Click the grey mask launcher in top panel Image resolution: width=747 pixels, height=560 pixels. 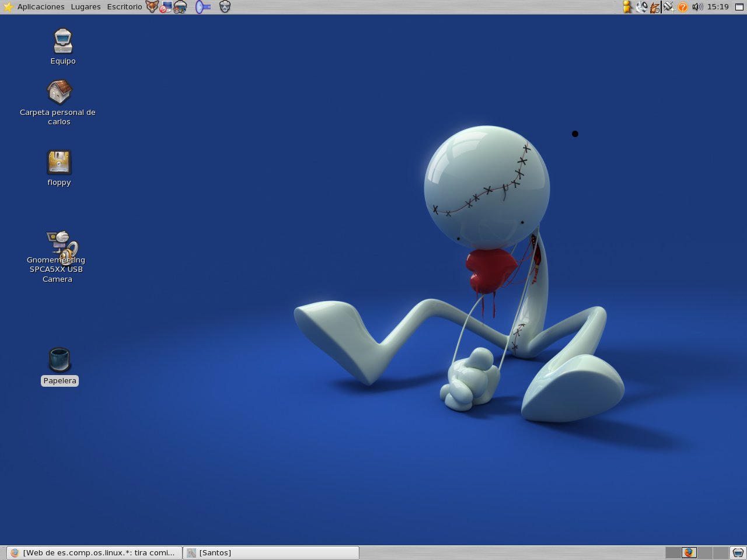pyautogui.click(x=225, y=7)
